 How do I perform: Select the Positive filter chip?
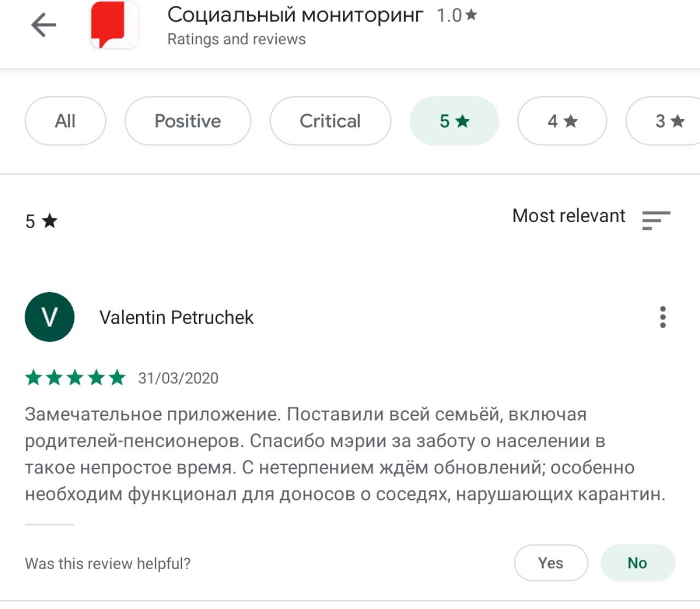pos(188,121)
